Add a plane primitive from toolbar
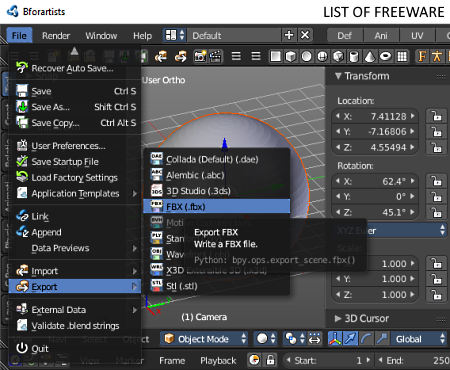 pyautogui.click(x=275, y=57)
